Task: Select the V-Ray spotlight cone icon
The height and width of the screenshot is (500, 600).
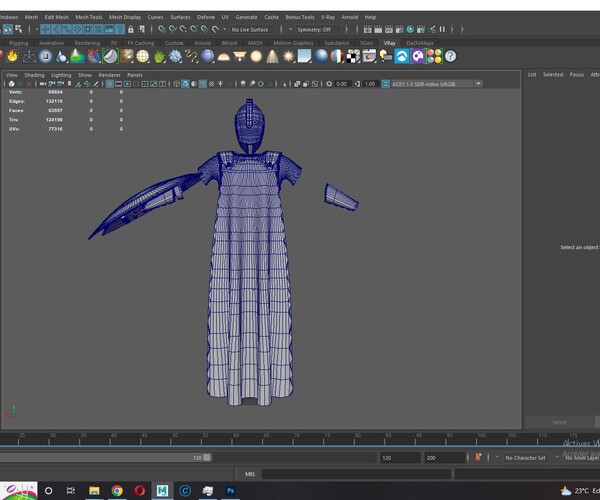Action: 272,56
